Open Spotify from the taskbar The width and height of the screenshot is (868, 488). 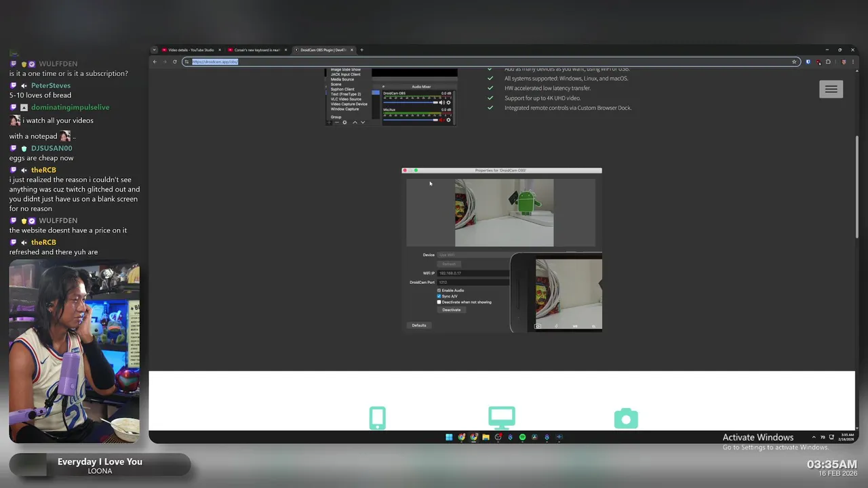point(522,437)
